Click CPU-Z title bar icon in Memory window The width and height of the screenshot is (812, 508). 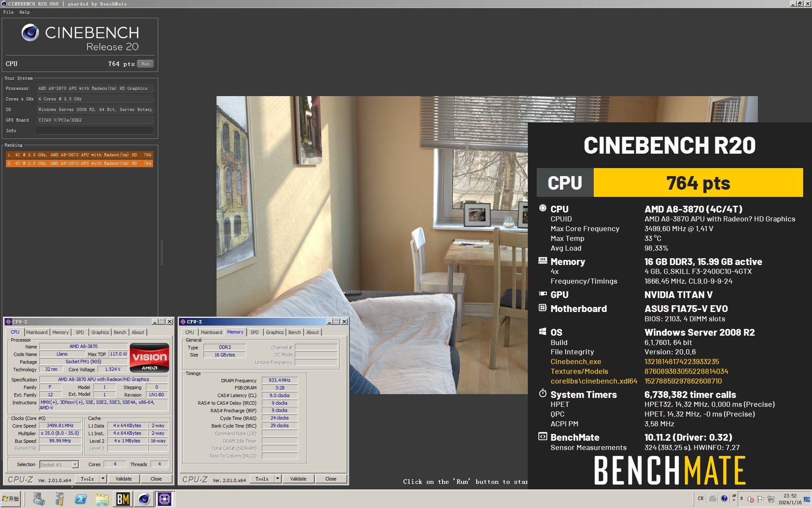click(183, 322)
